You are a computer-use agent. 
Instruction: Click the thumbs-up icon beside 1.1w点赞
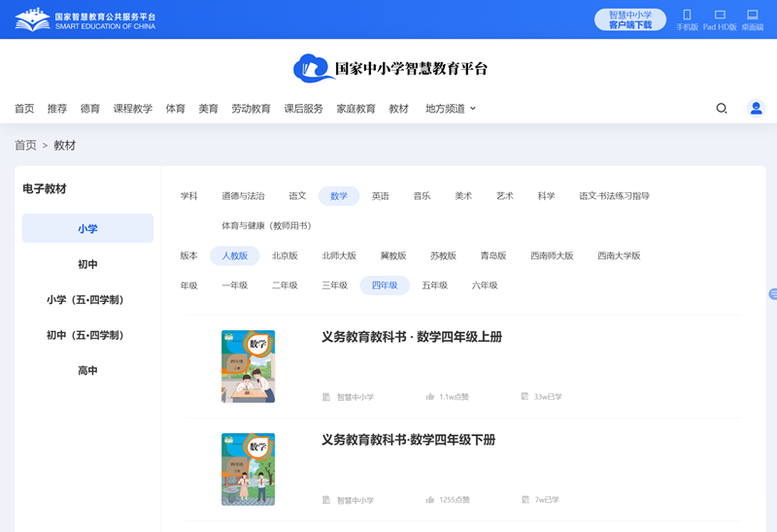click(430, 397)
